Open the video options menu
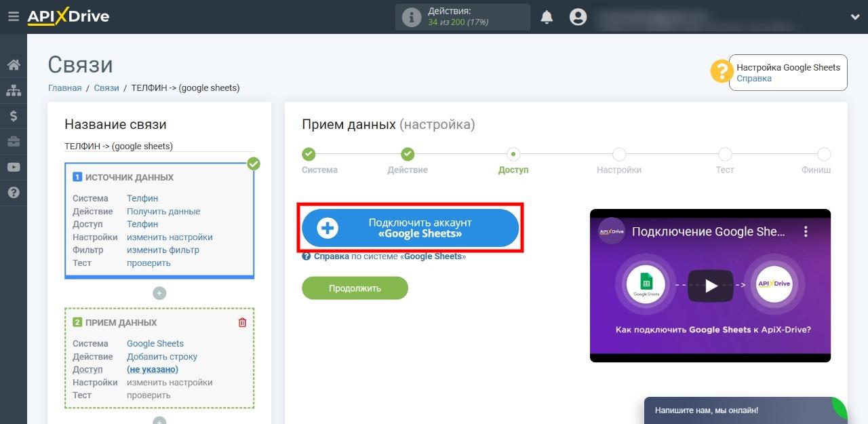This screenshot has height=424, width=868. [x=806, y=231]
